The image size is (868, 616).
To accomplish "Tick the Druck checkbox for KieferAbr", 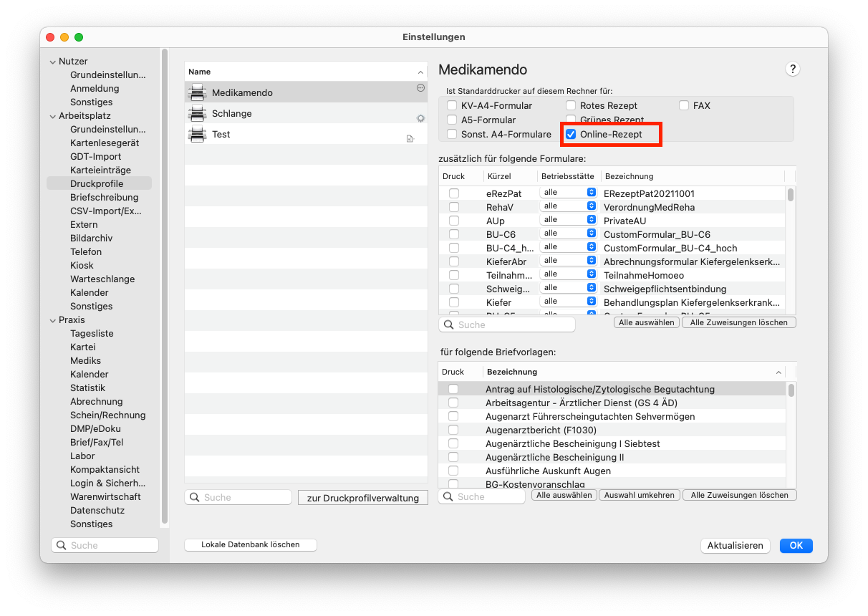I will point(454,261).
